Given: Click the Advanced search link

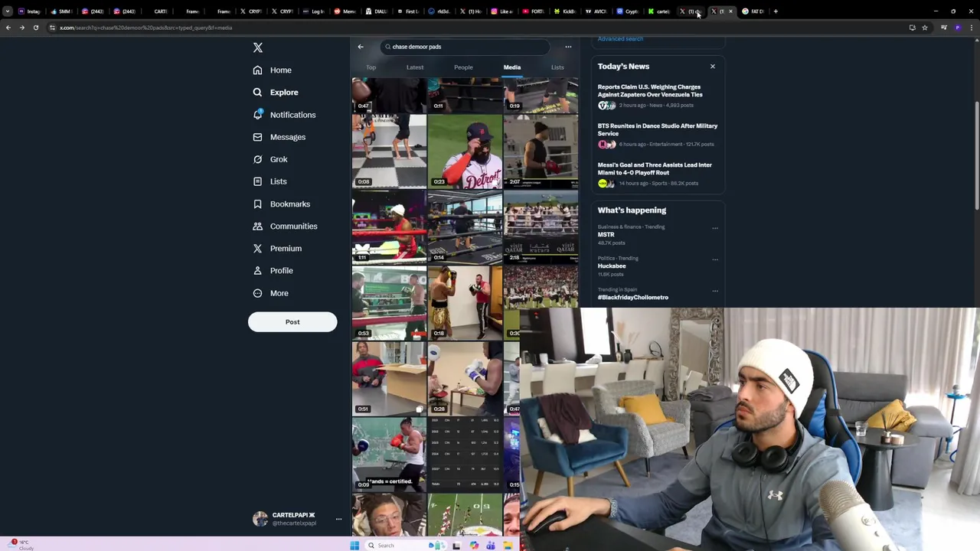Looking at the screenshot, I should (x=620, y=39).
